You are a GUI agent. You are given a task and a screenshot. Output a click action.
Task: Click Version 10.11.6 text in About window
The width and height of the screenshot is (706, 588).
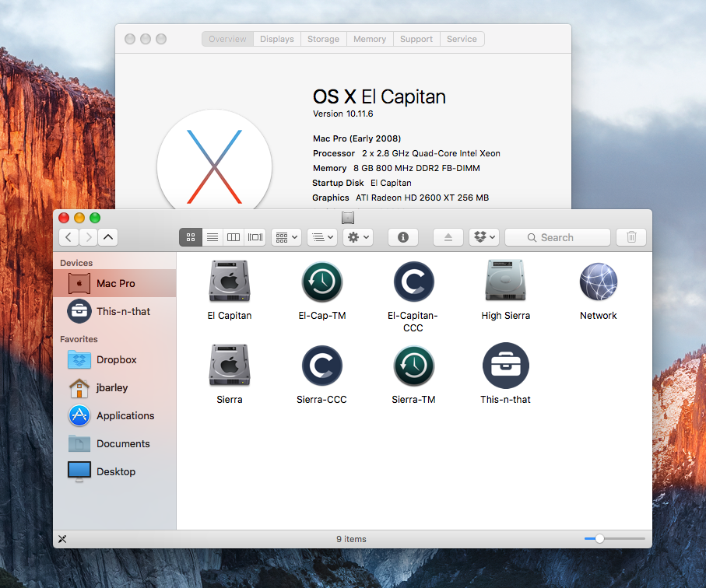343,114
